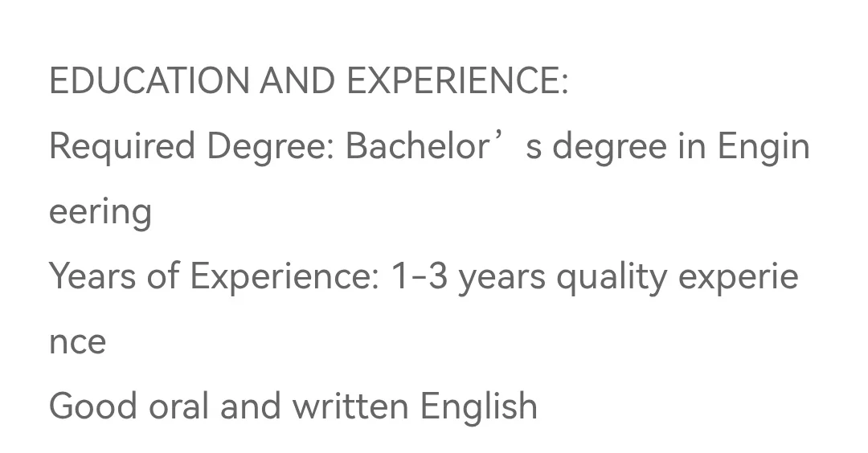Click the word AND in heading
This screenshot has width=868, height=453.
tap(297, 81)
